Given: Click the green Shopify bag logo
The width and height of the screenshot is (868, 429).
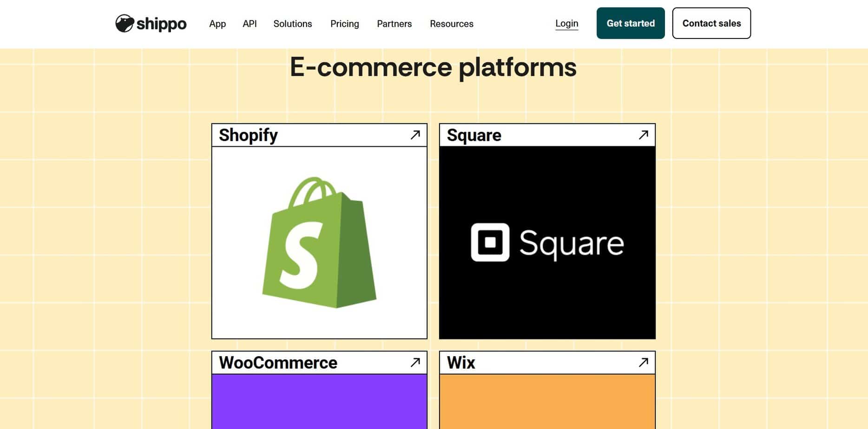Looking at the screenshot, I should tap(319, 242).
